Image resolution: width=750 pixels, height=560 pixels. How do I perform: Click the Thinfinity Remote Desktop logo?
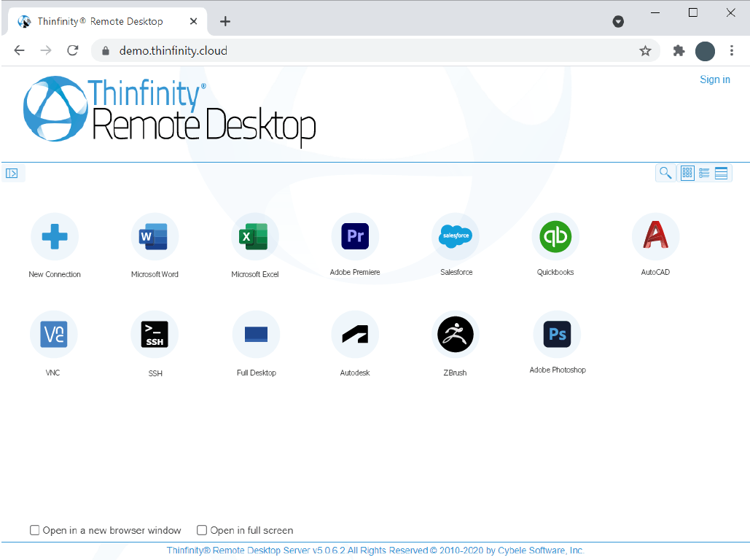169,112
